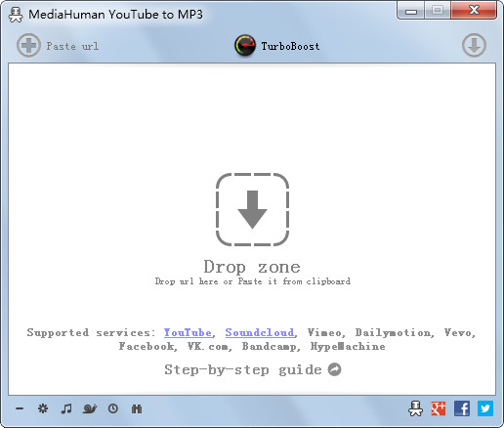Open the Soundcloud supported service link

point(260,332)
